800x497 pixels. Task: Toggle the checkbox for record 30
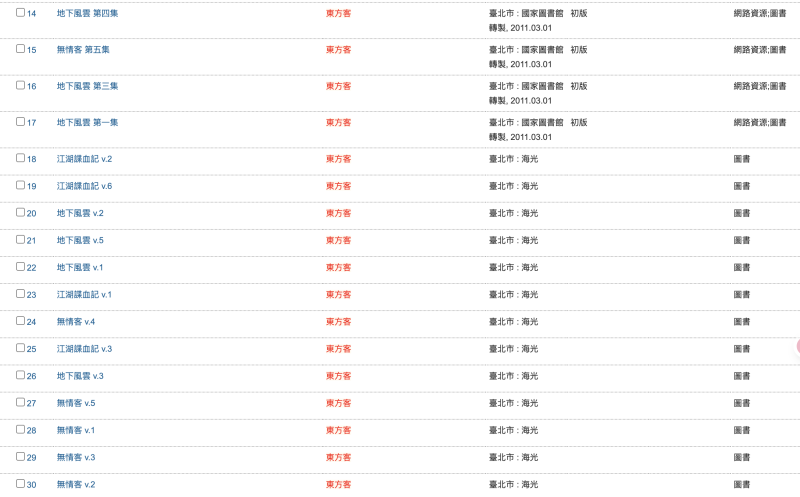coord(20,483)
